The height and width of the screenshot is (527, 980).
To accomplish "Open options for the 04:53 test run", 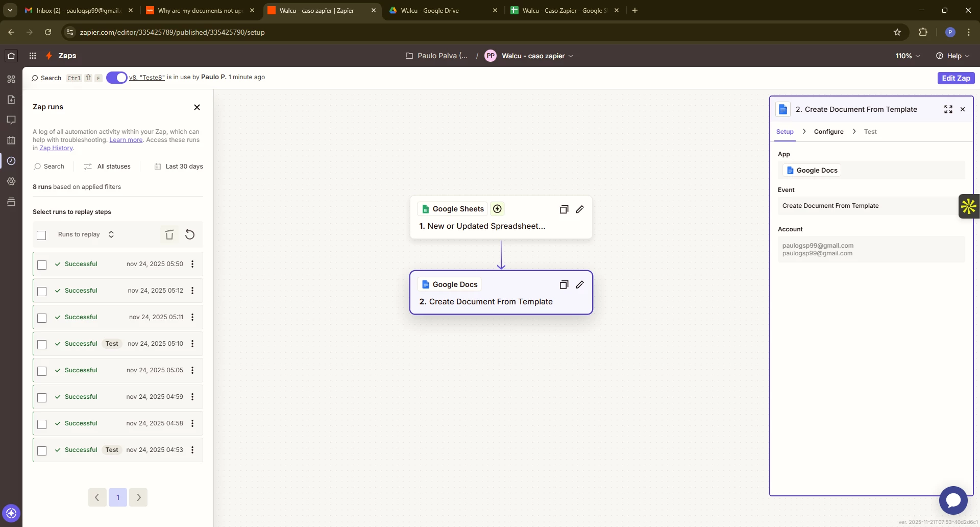I will 192,450.
